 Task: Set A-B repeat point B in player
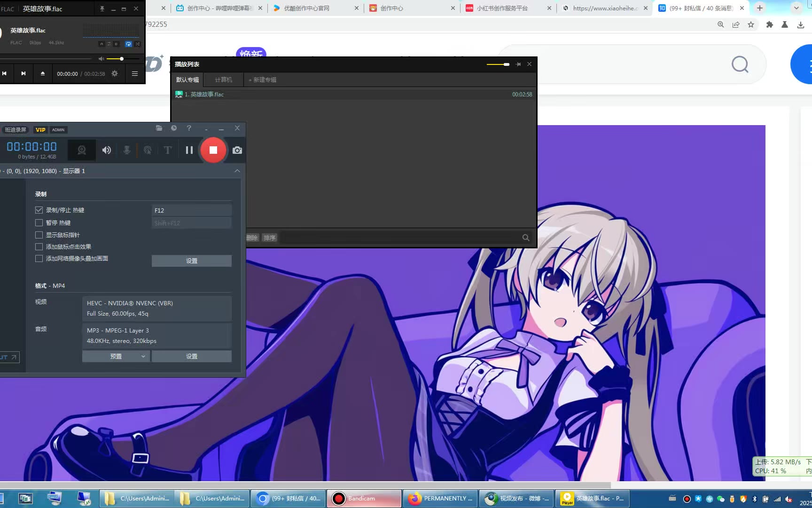pyautogui.click(x=116, y=44)
